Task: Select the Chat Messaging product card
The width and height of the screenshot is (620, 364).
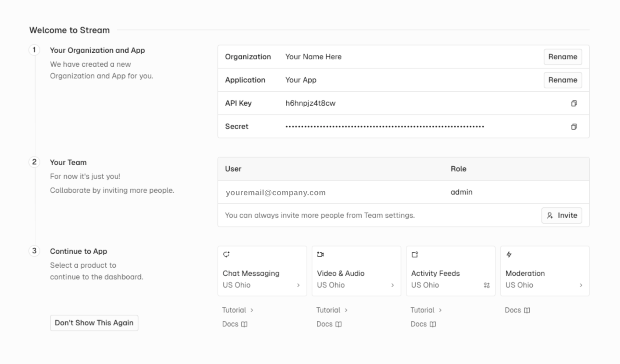Action: [x=262, y=271]
